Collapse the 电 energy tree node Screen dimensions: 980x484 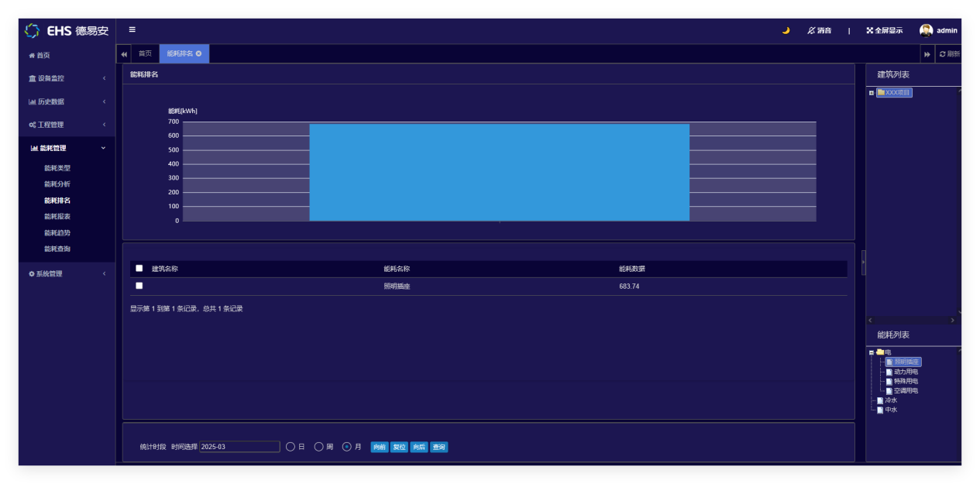[x=872, y=352]
